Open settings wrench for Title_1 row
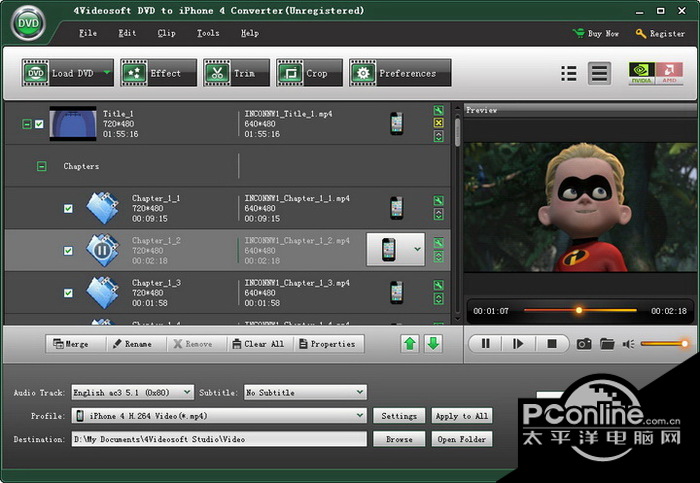Image resolution: width=700 pixels, height=483 pixels. pyautogui.click(x=438, y=110)
